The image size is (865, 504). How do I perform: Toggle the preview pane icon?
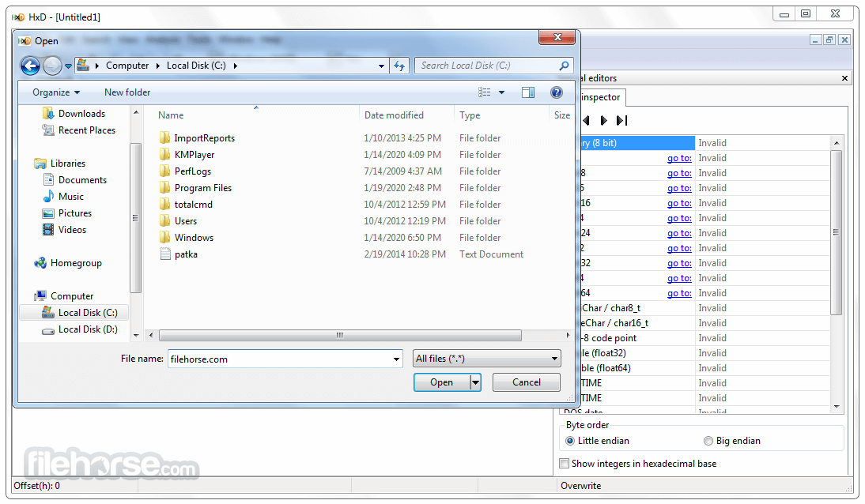(528, 92)
